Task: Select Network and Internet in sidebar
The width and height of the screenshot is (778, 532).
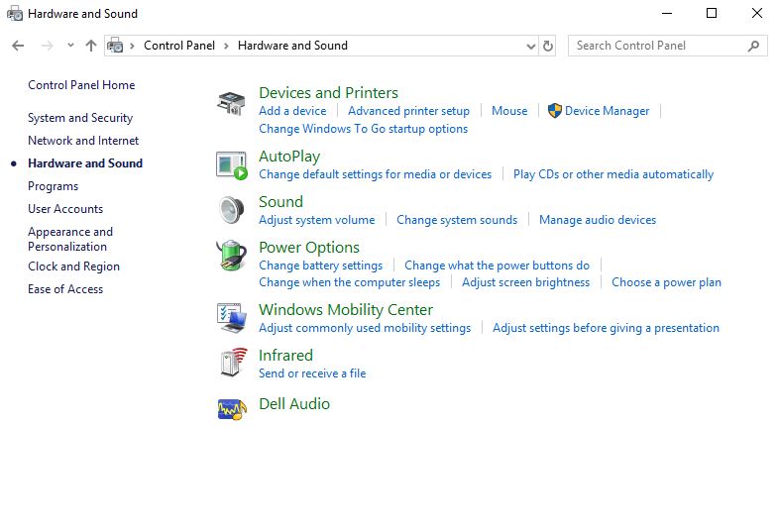Action: pyautogui.click(x=83, y=141)
